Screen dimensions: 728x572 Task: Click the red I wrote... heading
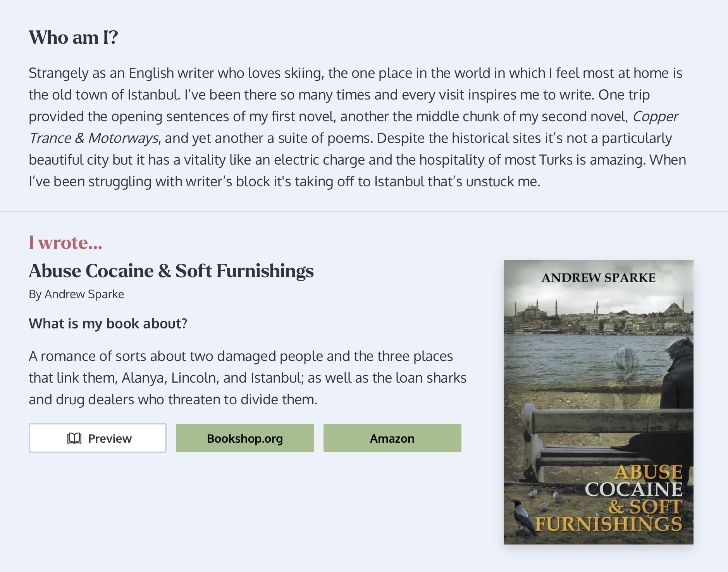65,242
